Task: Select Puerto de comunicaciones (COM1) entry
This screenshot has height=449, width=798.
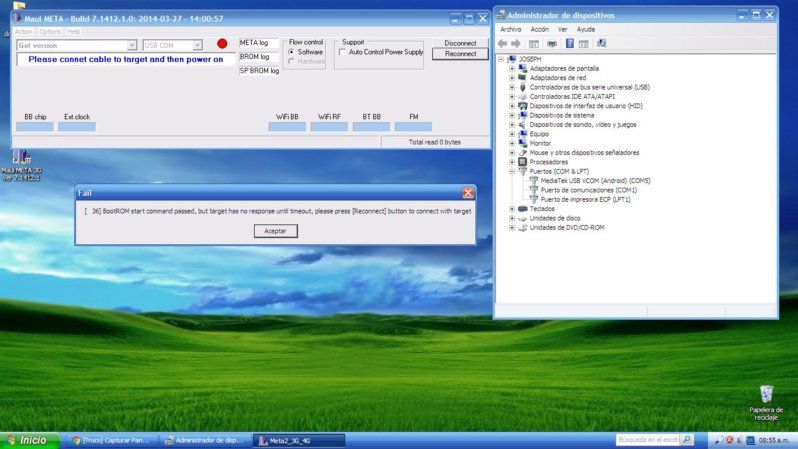Action: tap(588, 190)
